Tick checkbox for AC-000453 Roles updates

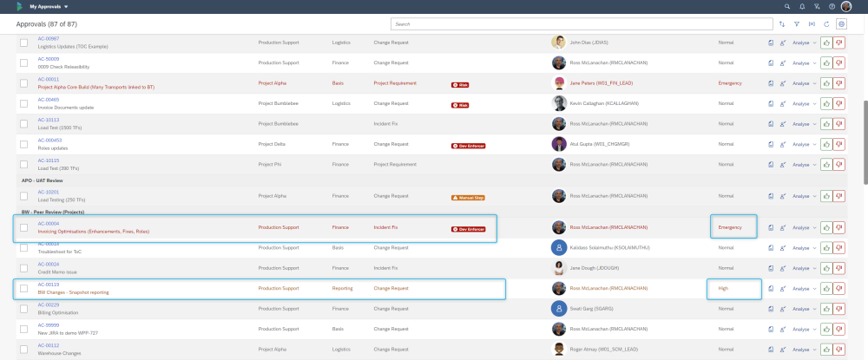(23, 144)
